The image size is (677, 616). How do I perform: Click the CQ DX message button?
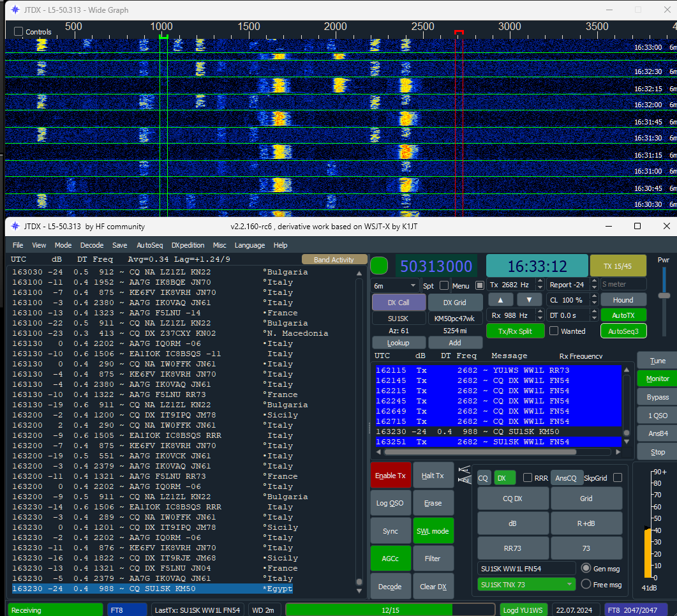pos(512,498)
